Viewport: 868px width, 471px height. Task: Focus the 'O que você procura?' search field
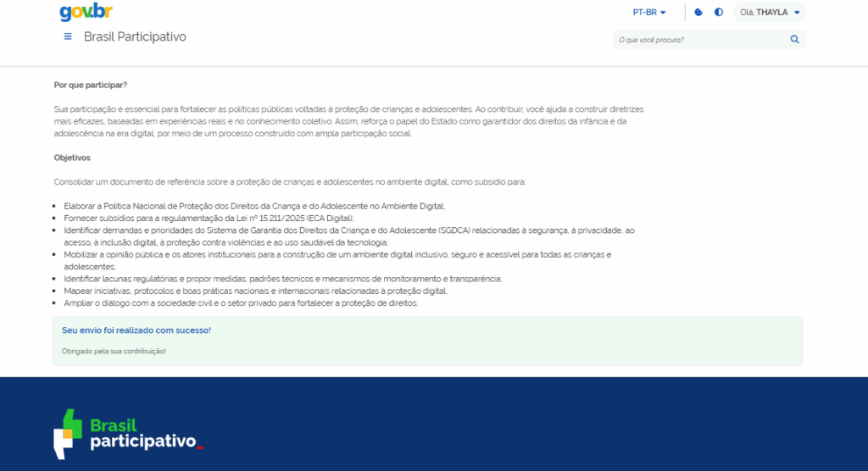tap(699, 40)
